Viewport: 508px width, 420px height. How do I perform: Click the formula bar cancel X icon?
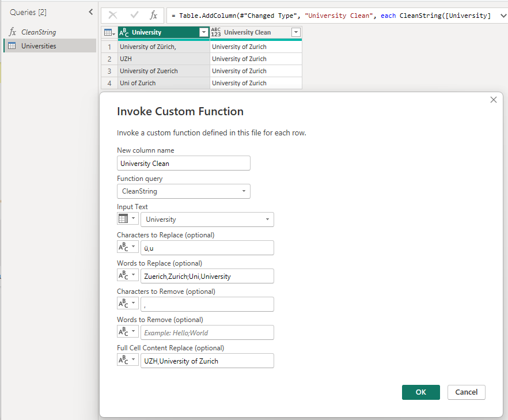[x=113, y=16]
